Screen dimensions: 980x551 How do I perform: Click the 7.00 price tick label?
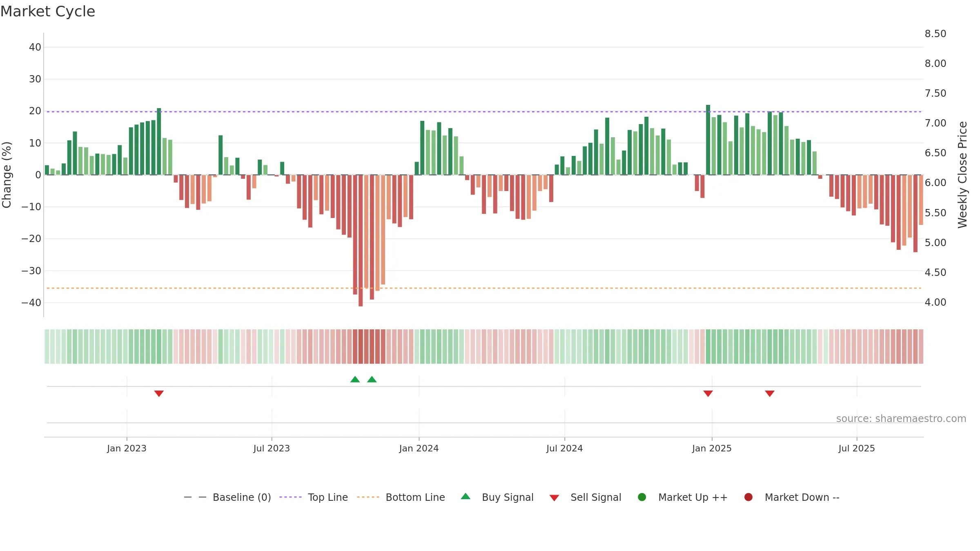coord(935,123)
